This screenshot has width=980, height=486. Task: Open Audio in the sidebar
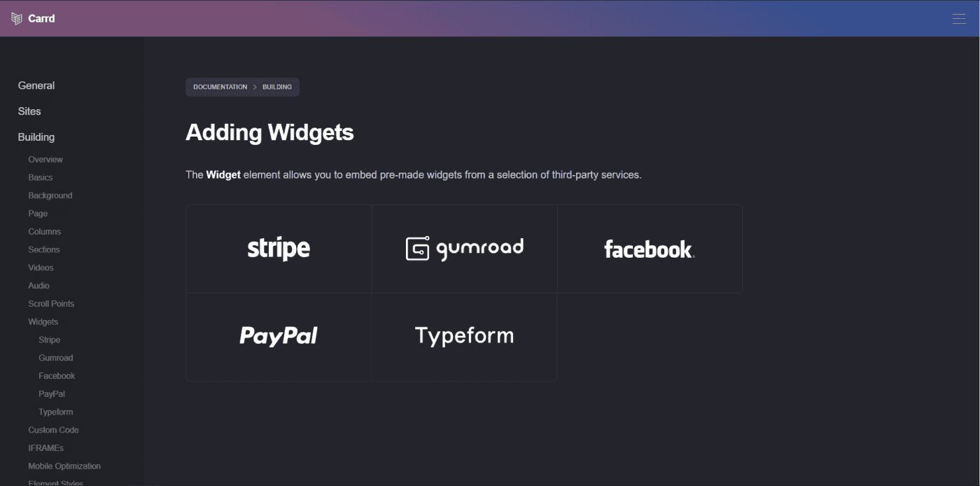tap(38, 286)
